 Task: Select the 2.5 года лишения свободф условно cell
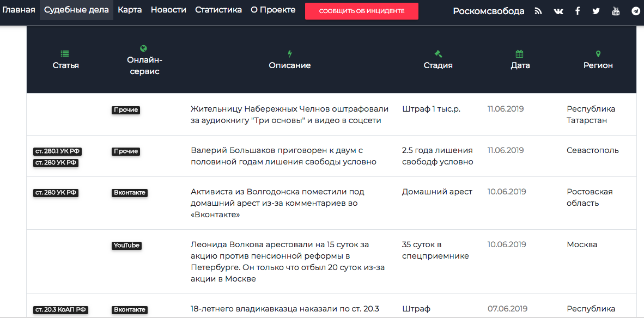438,156
